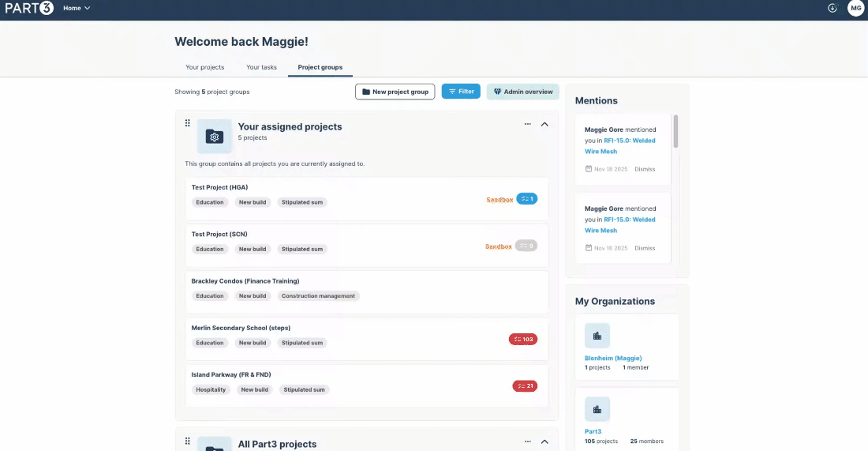The image size is (868, 451).
Task: Click Part3 organization icon
Action: pos(597,409)
